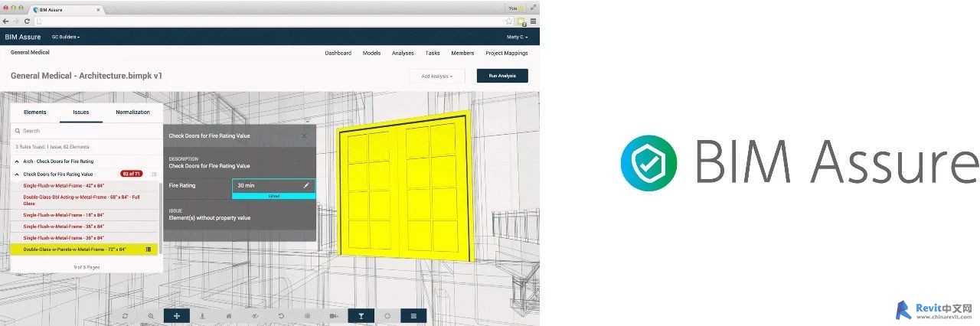Screen dimensions: 980x326
Task: Switch to the Normalization tab
Action: [132, 112]
